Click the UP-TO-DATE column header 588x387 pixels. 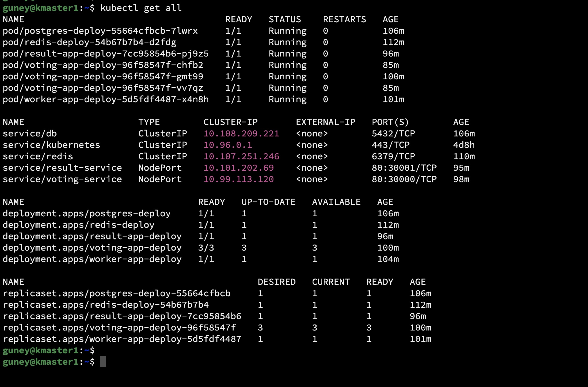click(269, 202)
